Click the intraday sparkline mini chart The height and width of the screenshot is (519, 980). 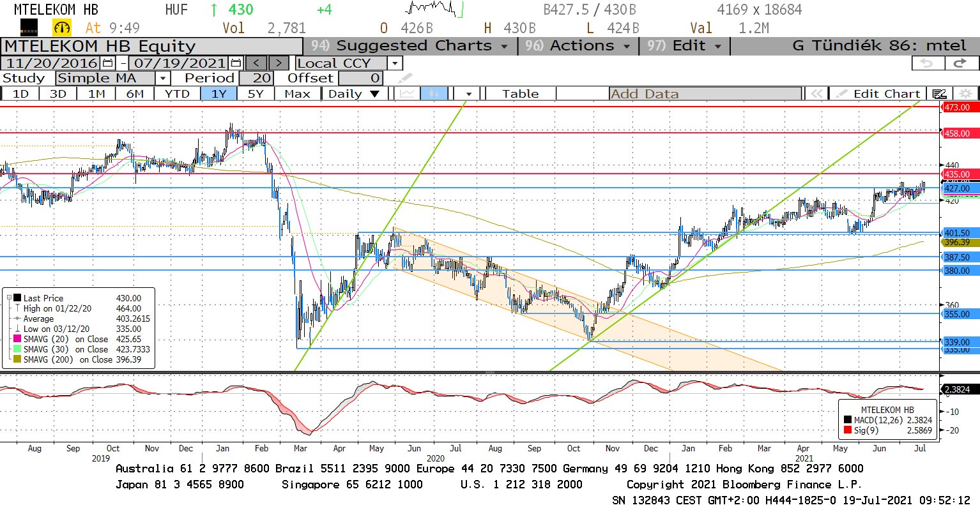[433, 9]
